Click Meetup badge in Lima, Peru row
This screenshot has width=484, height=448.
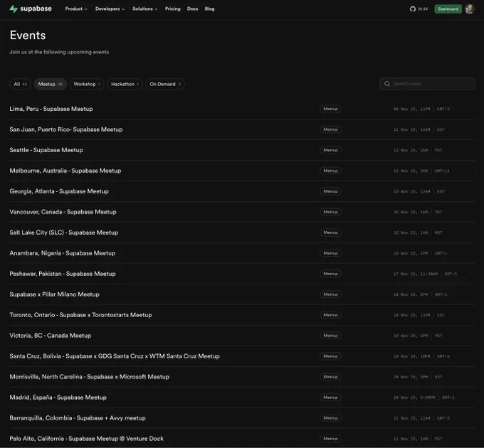pos(330,109)
